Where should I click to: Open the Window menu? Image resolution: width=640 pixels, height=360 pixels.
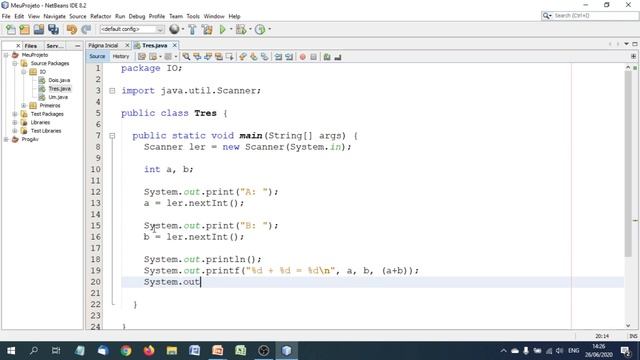[214, 16]
